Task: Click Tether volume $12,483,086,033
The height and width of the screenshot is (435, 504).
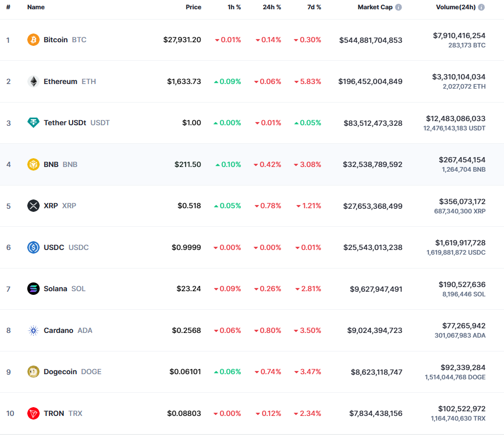Action: tap(456, 119)
